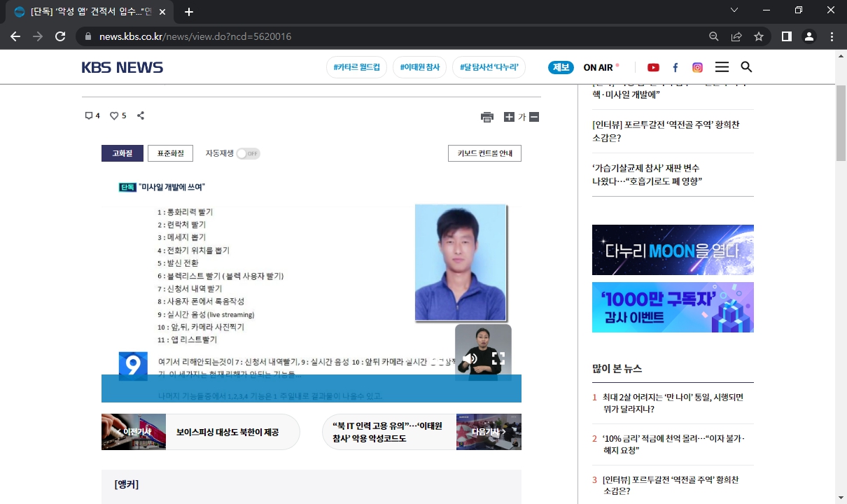Decrease font size with minus icon
The height and width of the screenshot is (504, 847).
pos(534,117)
